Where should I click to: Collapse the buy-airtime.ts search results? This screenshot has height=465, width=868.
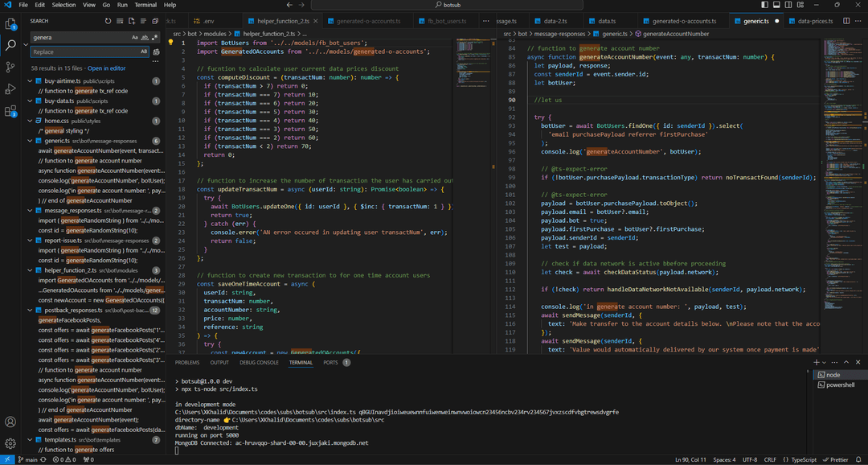point(30,81)
